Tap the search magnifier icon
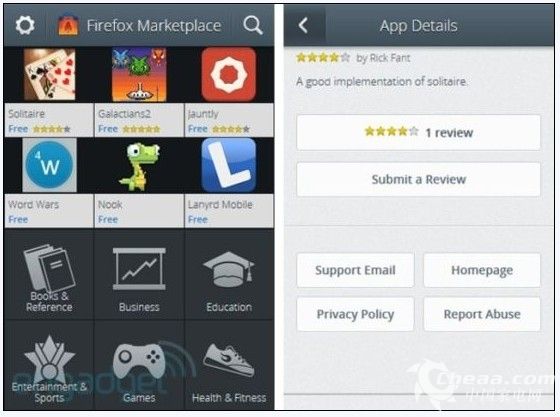The height and width of the screenshot is (417, 560). [x=253, y=25]
